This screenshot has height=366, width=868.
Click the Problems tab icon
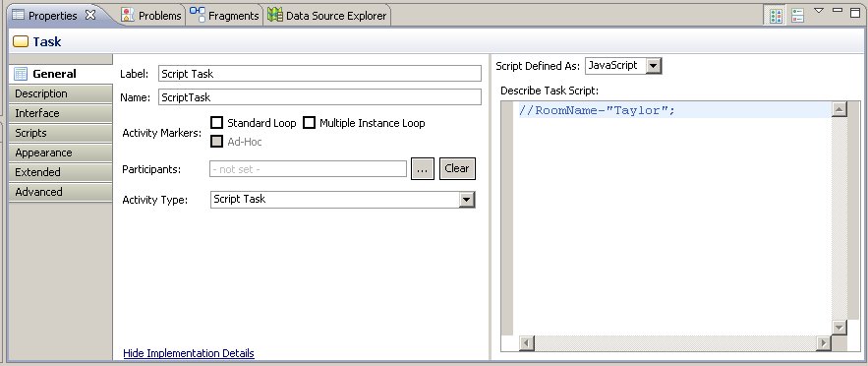[128, 16]
